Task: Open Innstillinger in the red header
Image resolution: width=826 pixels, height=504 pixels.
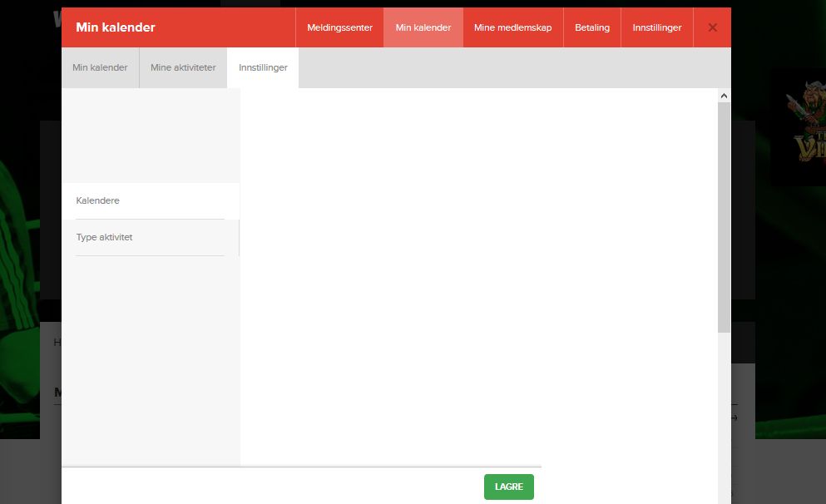Action: 657,27
